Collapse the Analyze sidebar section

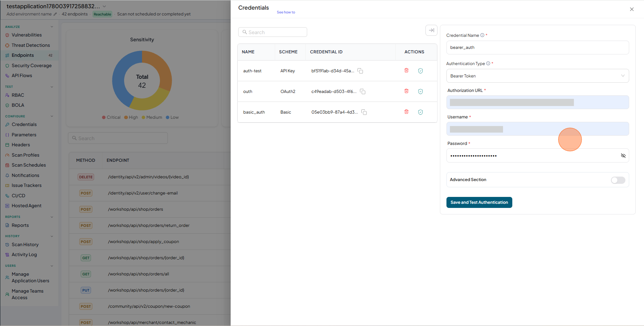pyautogui.click(x=52, y=27)
